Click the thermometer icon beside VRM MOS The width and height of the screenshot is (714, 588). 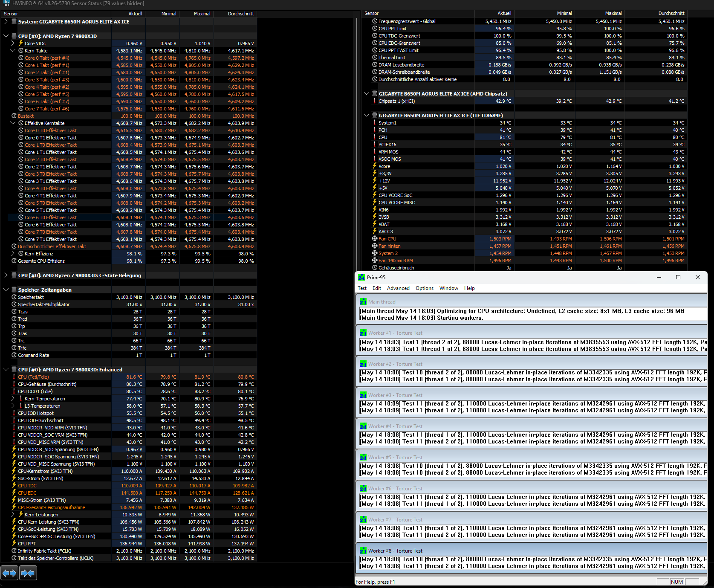pyautogui.click(x=375, y=152)
